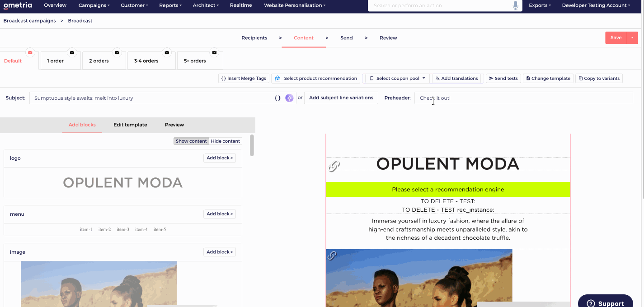Open the Add blocks tab
This screenshot has width=644, height=307.
point(82,125)
